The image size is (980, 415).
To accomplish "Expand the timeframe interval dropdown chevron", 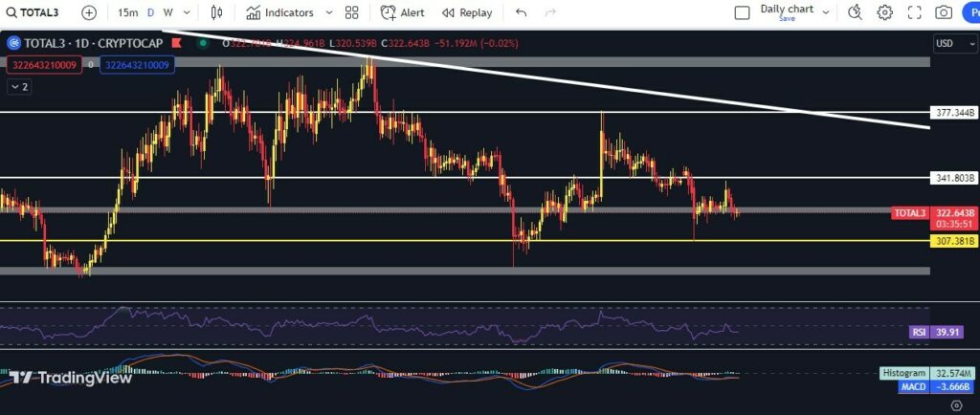I will coord(187,12).
